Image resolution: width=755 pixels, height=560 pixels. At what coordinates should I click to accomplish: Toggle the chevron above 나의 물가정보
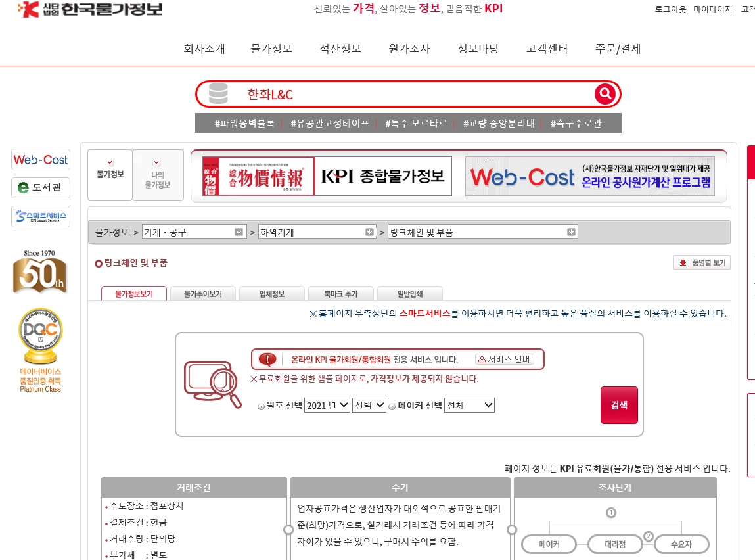pyautogui.click(x=156, y=162)
